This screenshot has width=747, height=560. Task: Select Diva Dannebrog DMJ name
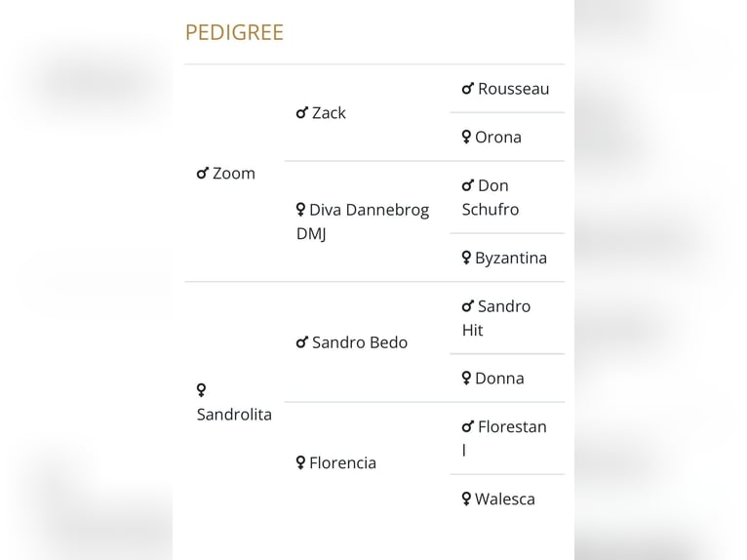click(363, 221)
